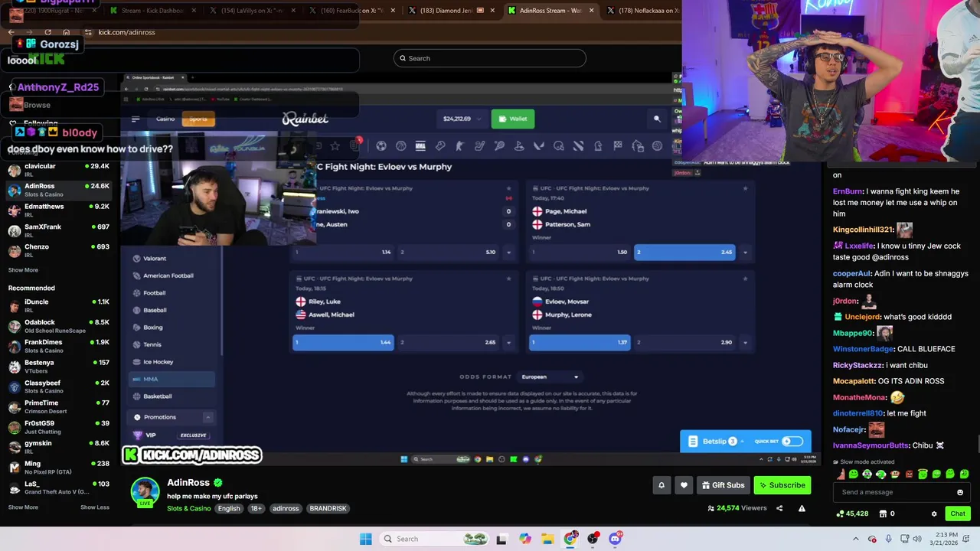The height and width of the screenshot is (551, 980).
Task: Select odds 1.50 for Page, Michael
Action: click(580, 252)
